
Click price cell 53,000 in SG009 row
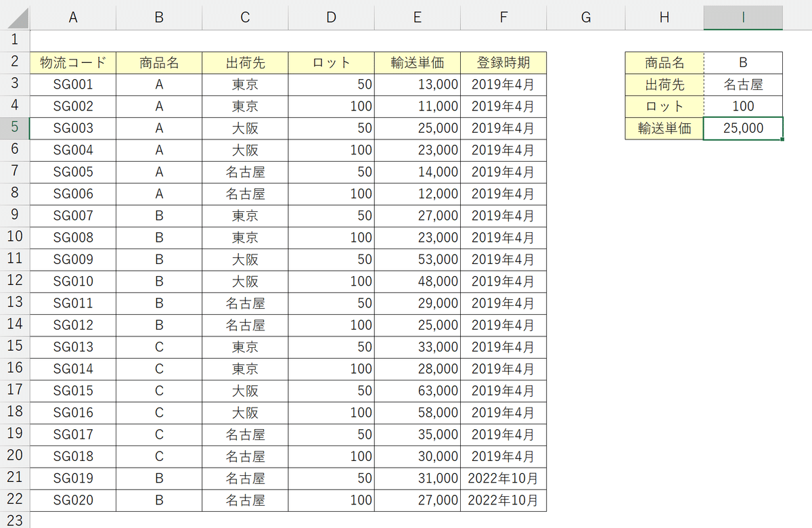pos(417,259)
